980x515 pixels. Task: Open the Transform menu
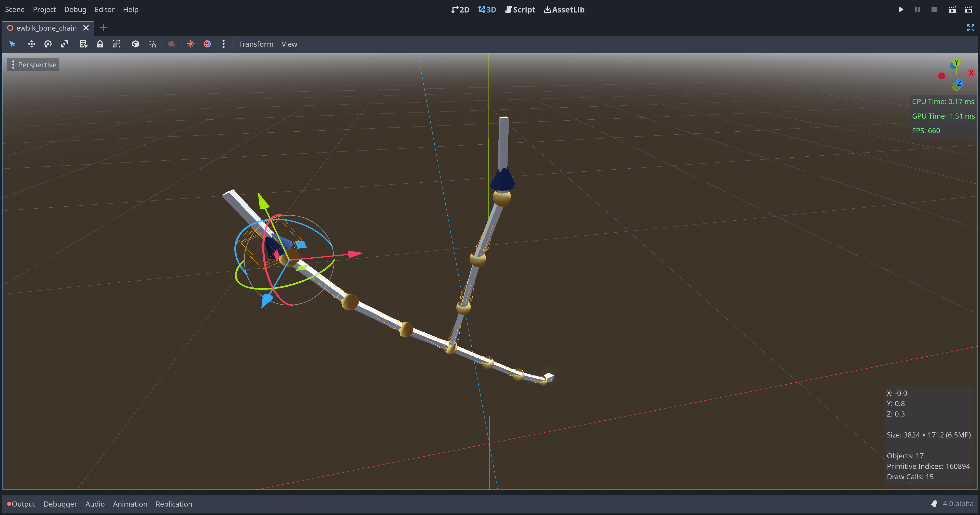coord(256,44)
